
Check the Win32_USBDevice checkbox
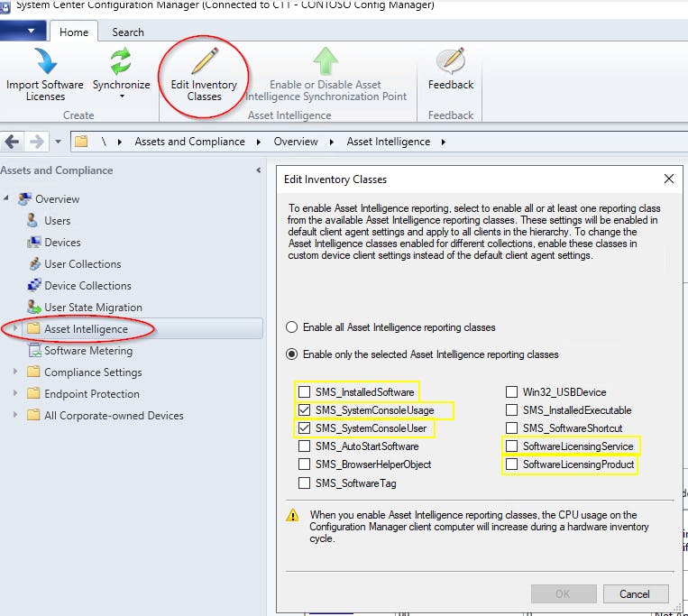click(x=511, y=391)
